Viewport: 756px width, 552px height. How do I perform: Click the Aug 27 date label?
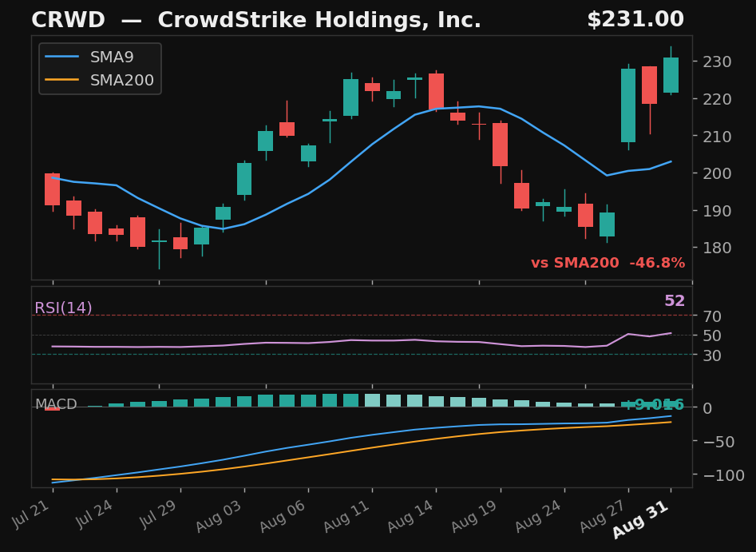pyautogui.click(x=604, y=516)
